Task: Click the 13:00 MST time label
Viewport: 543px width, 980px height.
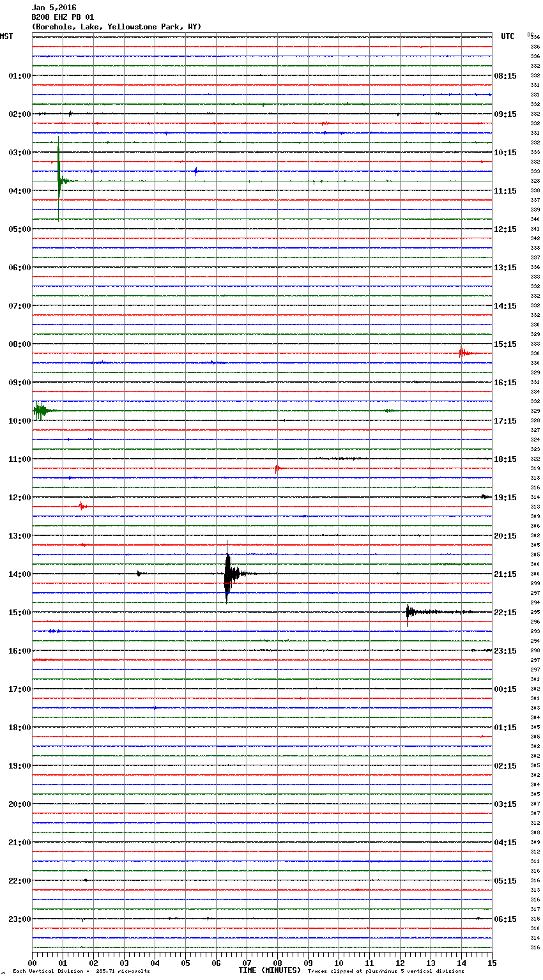Action: pos(20,536)
